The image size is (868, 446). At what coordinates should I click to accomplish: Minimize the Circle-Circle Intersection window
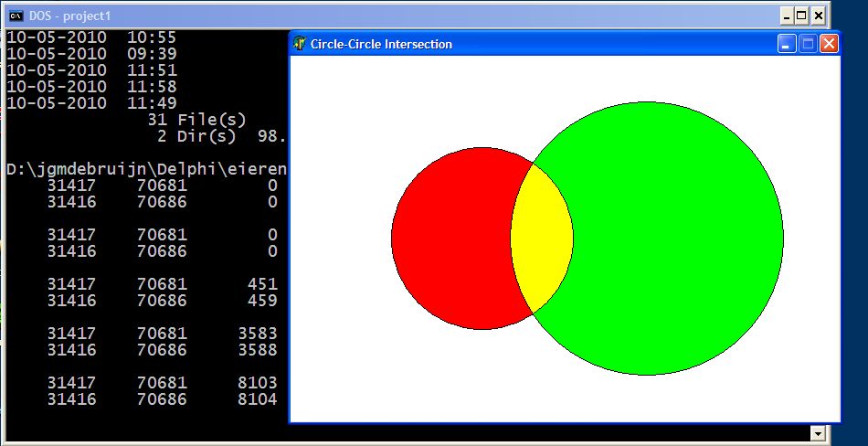787,43
